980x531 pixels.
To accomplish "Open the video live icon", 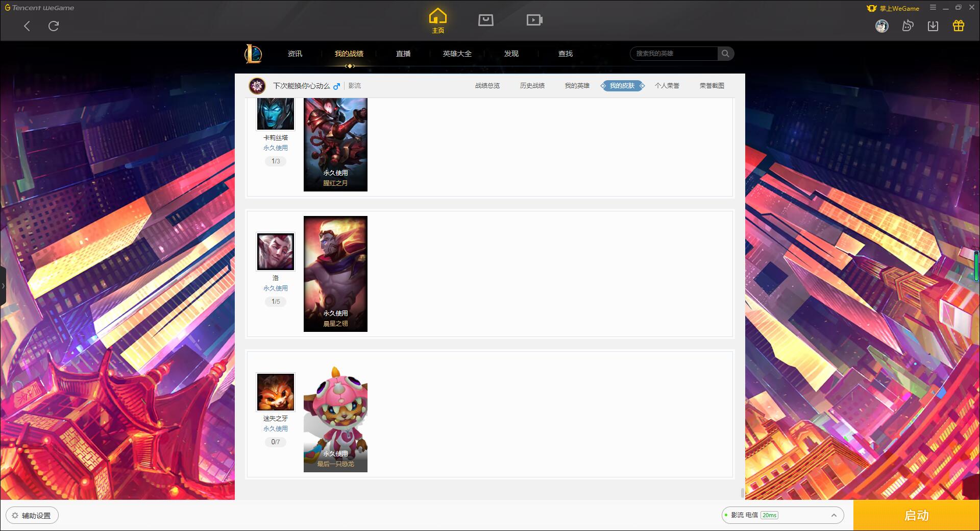I will 534,20.
